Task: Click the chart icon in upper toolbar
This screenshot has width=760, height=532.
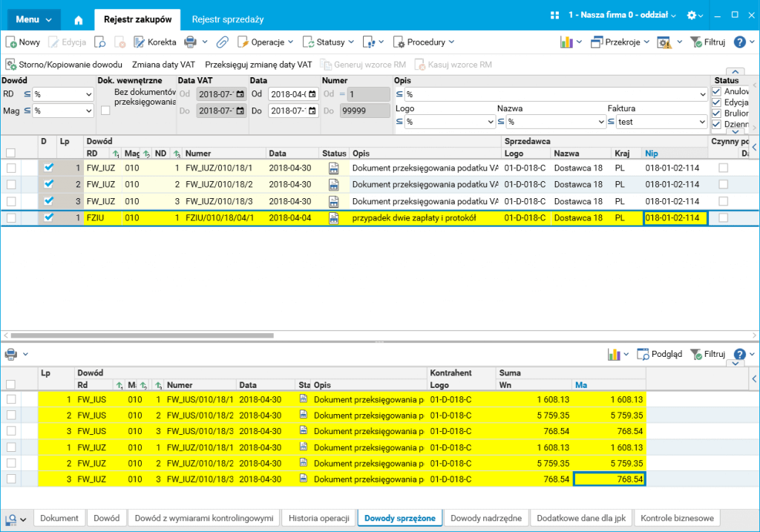Action: (x=566, y=42)
